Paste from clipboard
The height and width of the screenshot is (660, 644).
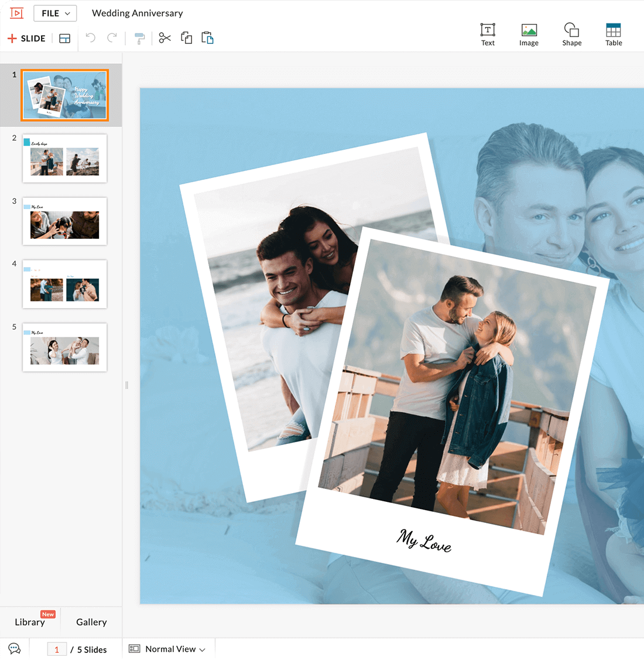[x=207, y=38]
